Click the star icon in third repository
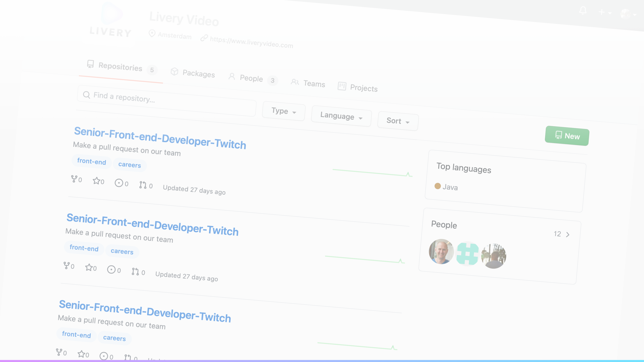 [81, 354]
